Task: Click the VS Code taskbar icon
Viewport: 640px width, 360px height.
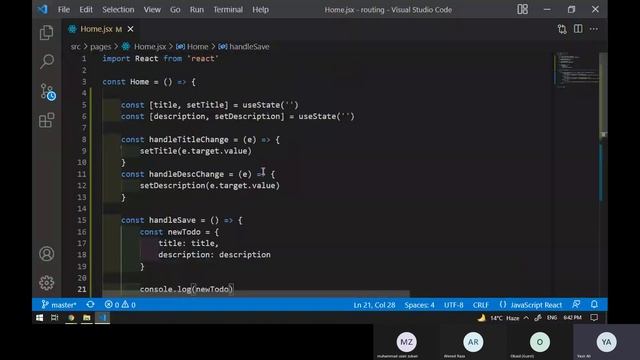Action: 102,318
